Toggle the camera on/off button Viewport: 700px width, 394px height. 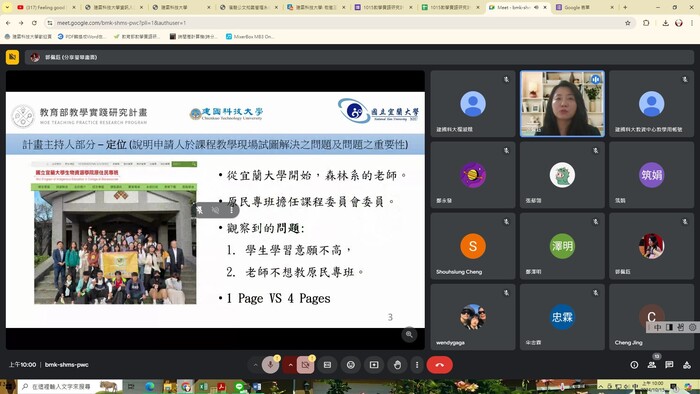pyautogui.click(x=306, y=365)
